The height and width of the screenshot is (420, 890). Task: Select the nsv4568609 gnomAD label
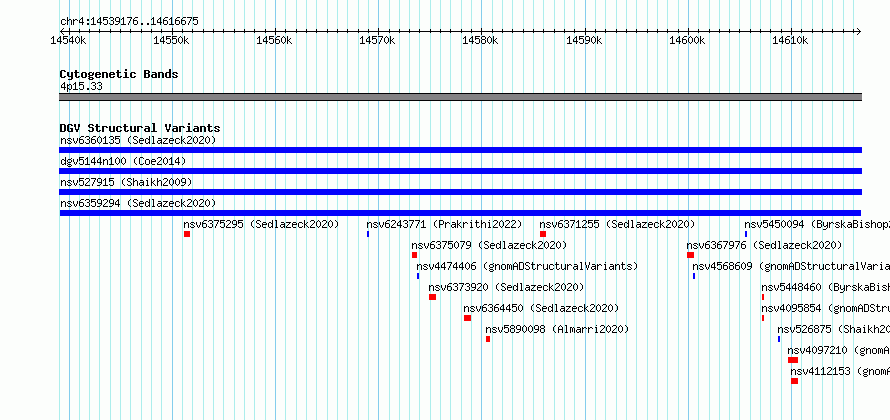point(791,266)
